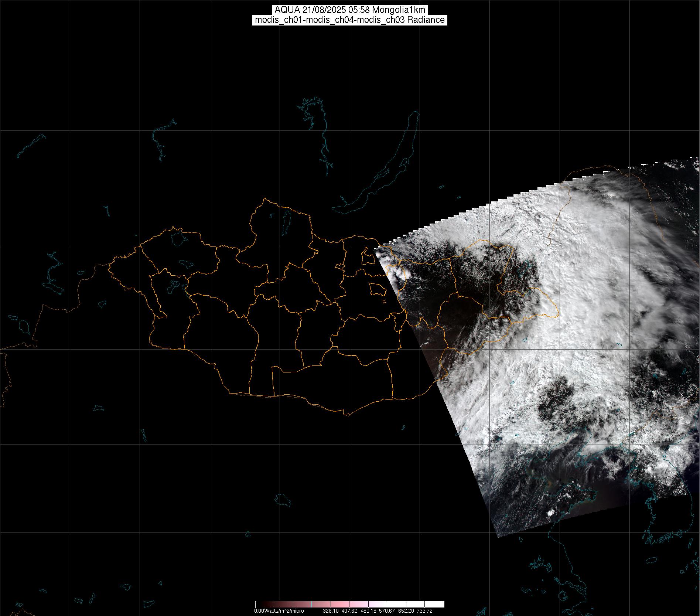Click Khövsgöl lake outline in northern Mongolia
The width and height of the screenshot is (700, 616).
pos(286,220)
